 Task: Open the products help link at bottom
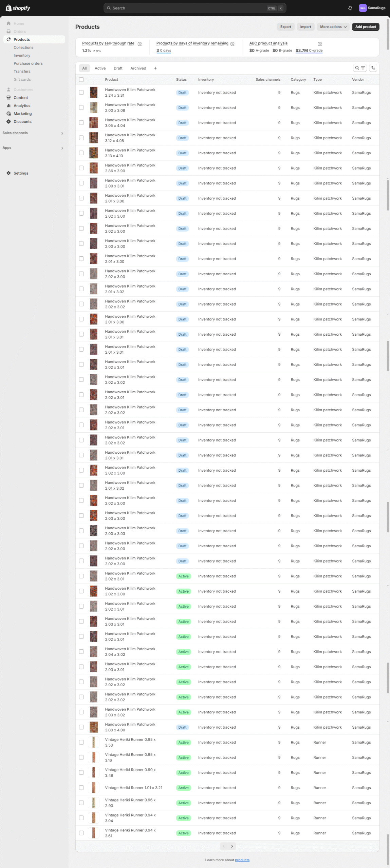pyautogui.click(x=242, y=860)
